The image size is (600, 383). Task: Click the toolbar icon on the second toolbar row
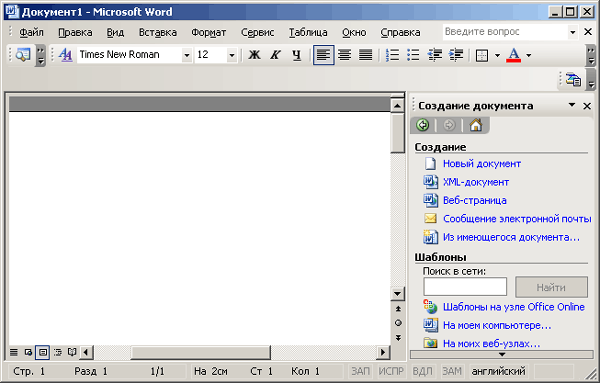click(x=573, y=79)
